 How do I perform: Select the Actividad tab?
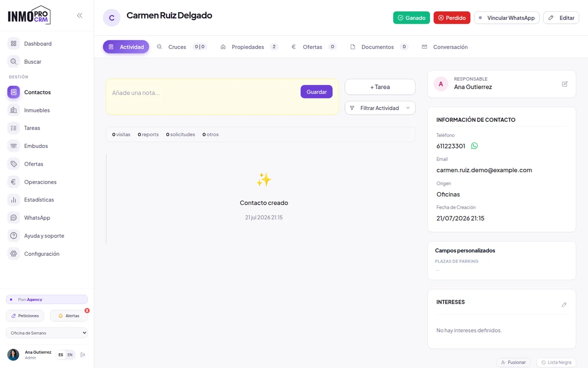pos(126,47)
